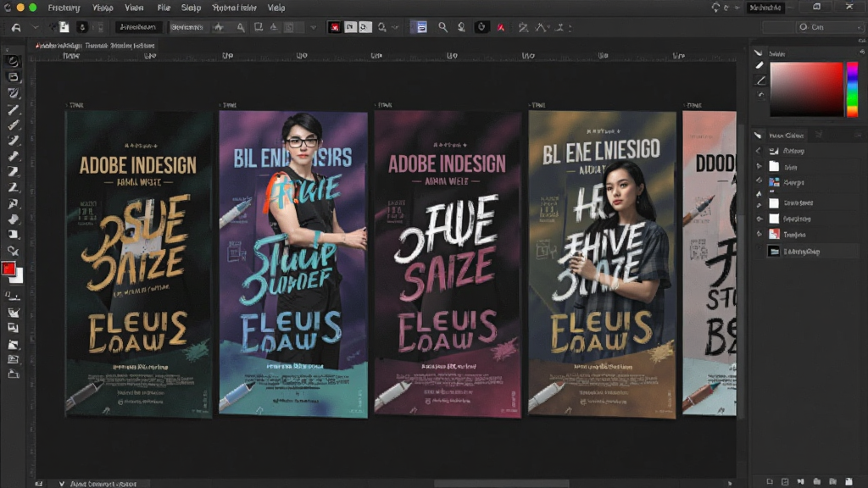The height and width of the screenshot is (488, 868).
Task: Select the gold Adobe InDesign poster artboard
Action: pos(138,264)
